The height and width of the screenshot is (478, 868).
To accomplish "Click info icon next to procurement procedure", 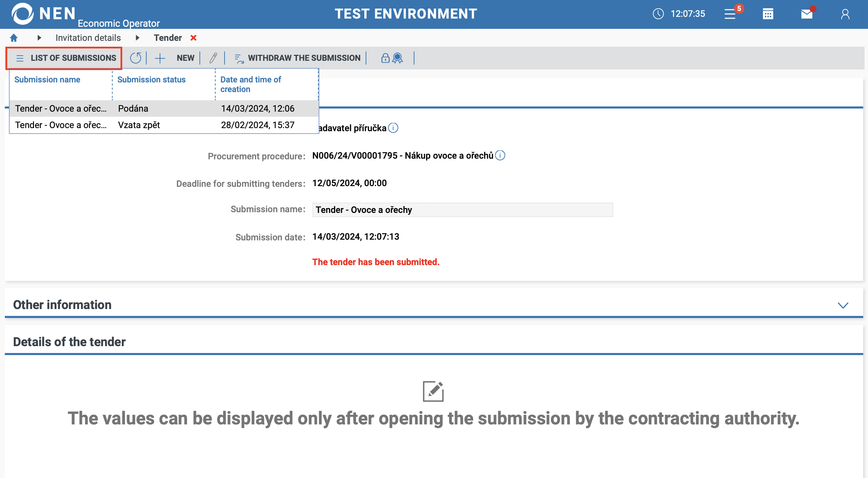I will 500,156.
